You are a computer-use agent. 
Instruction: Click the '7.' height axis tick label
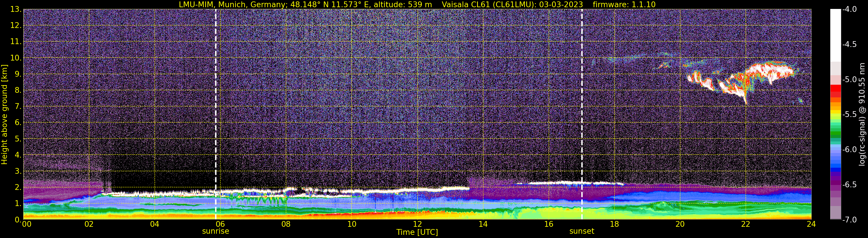(x=18, y=107)
